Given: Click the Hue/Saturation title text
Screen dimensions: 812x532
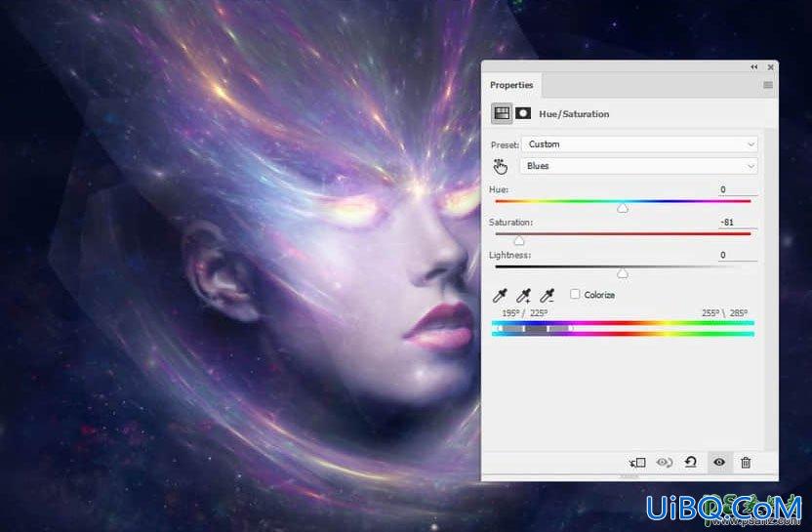Looking at the screenshot, I should click(574, 114).
